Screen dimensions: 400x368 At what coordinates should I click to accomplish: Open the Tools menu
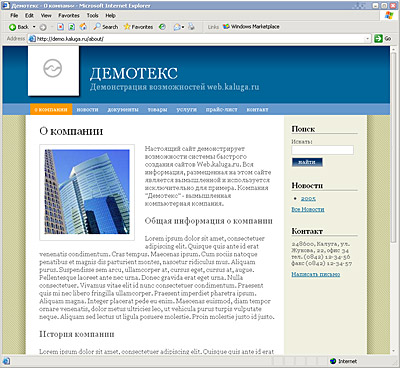pos(93,15)
